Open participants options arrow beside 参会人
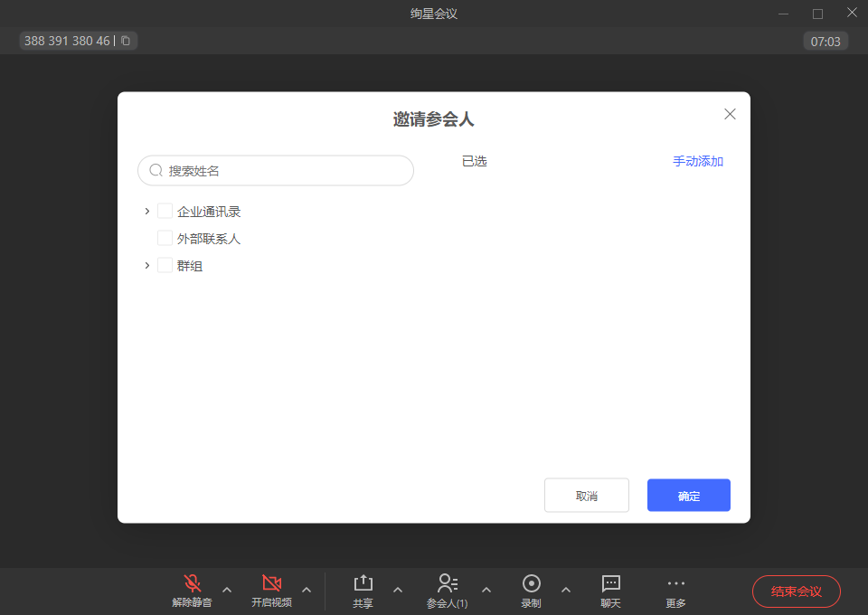The width and height of the screenshot is (868, 615). pyautogui.click(x=486, y=590)
